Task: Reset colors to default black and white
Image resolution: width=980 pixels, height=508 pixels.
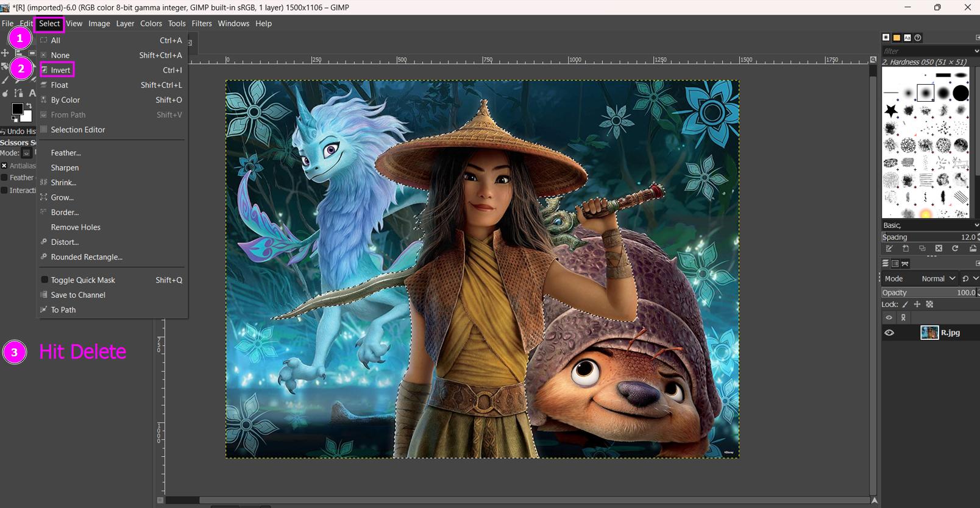Action: coord(14,119)
